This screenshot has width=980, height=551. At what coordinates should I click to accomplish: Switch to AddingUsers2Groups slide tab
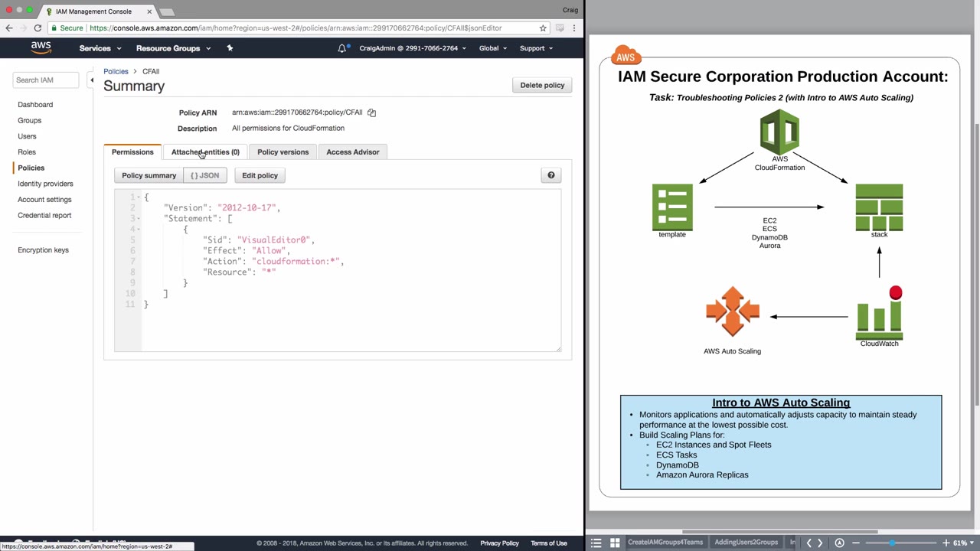point(746,543)
